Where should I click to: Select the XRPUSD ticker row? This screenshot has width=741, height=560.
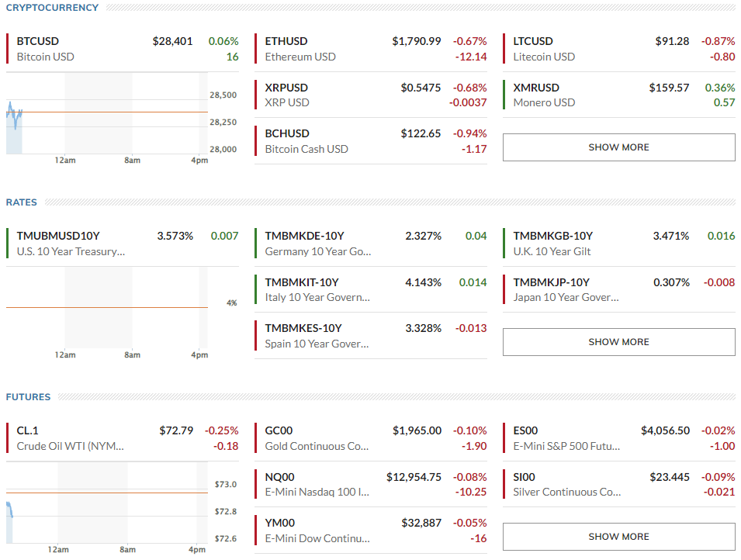click(x=286, y=88)
